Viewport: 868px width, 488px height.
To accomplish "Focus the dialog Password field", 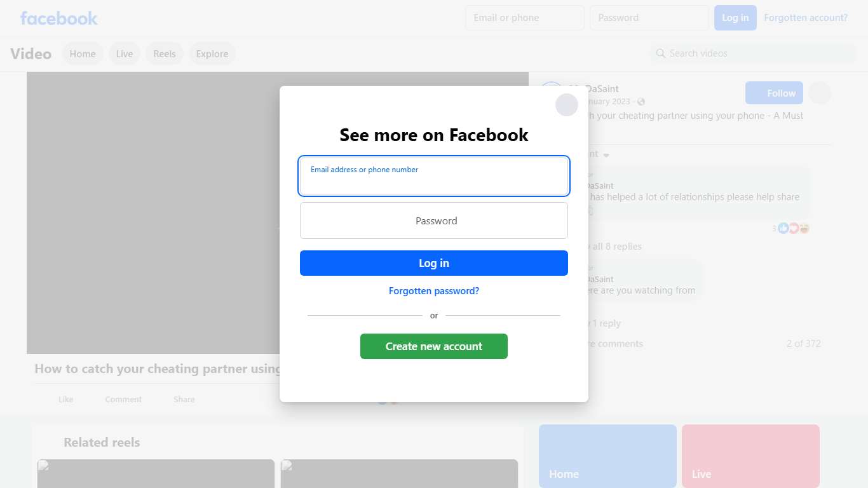I will click(x=434, y=220).
